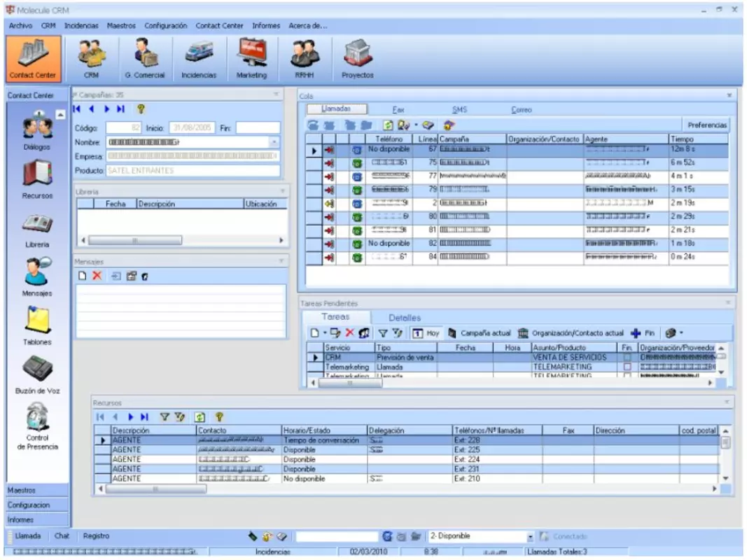Click the Recursos horizontal scrollbar

407,489
